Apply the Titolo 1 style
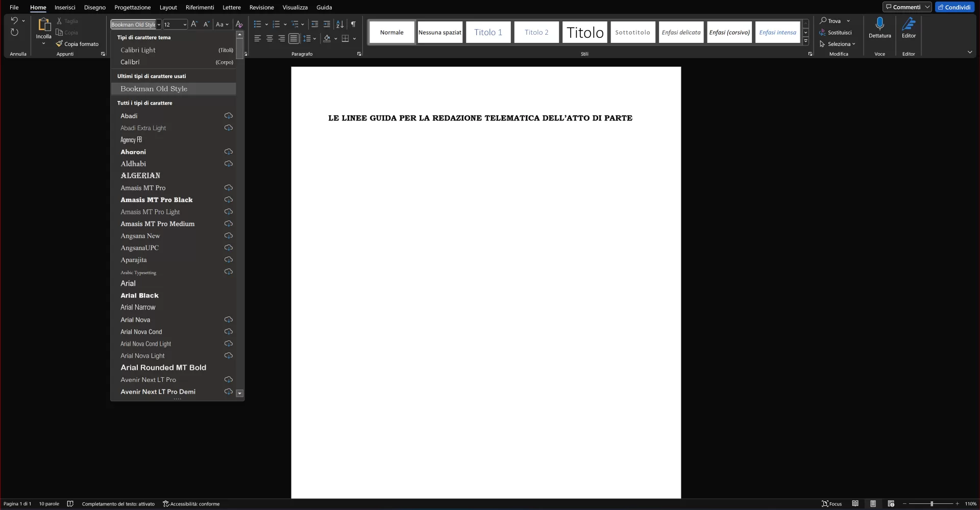 [488, 32]
